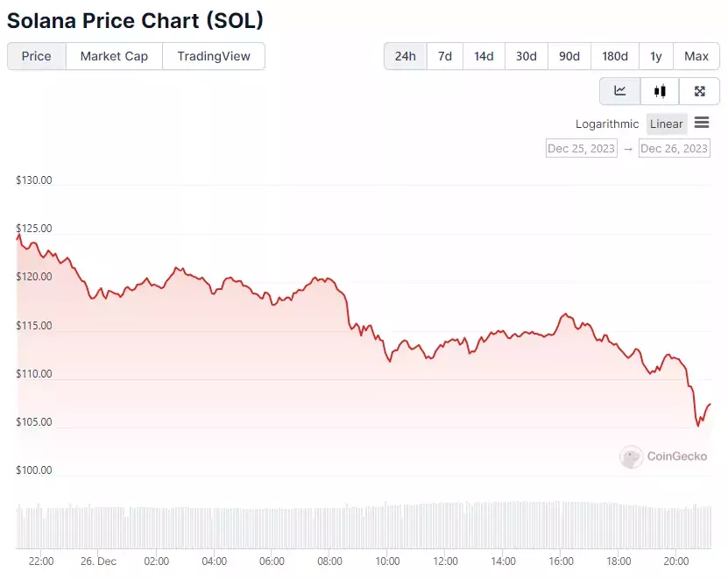Open start date Dec 25, 2023 picker

pyautogui.click(x=582, y=149)
